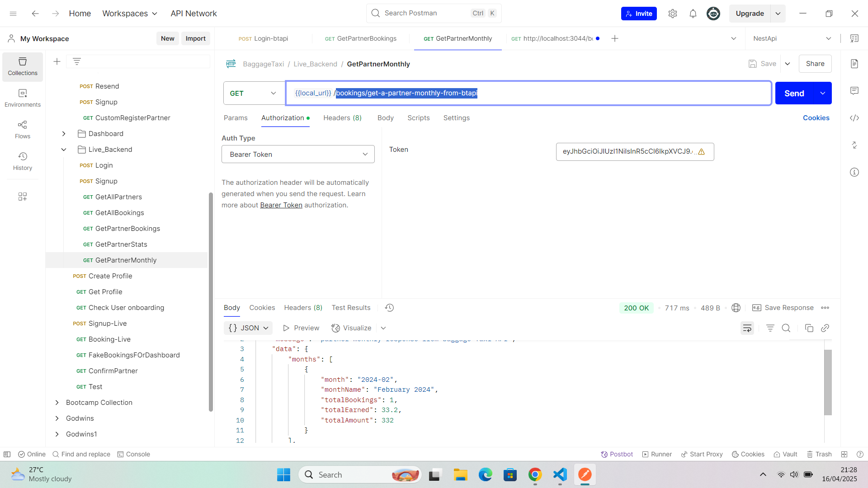Switch to the Test Results response tab
Screen dimensions: 868x488
click(x=351, y=308)
